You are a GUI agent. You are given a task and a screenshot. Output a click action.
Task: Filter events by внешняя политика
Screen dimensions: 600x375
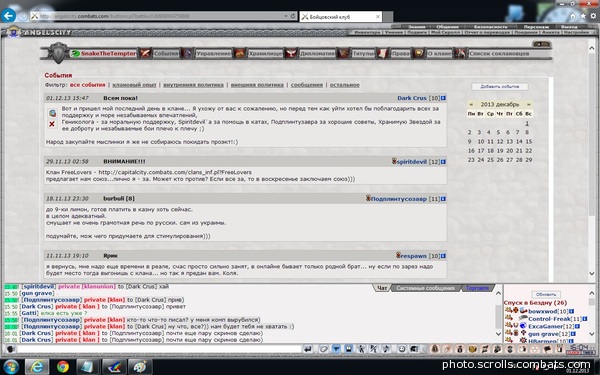coord(257,85)
